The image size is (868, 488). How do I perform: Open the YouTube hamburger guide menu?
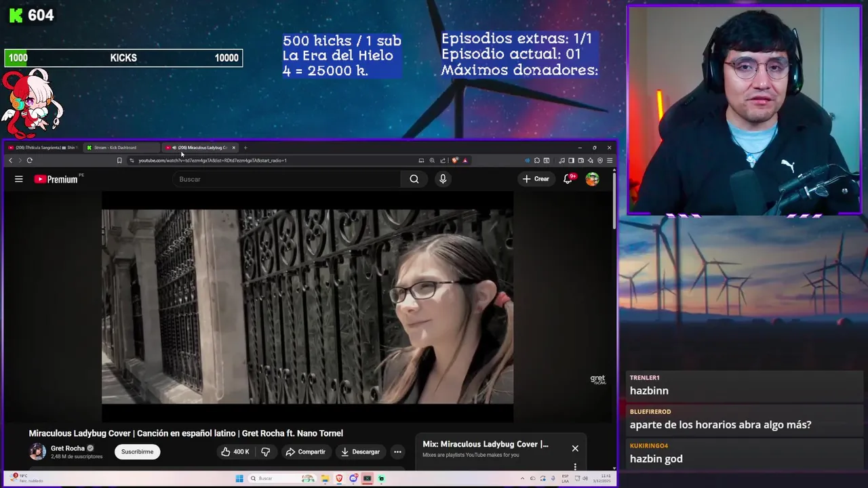(19, 179)
